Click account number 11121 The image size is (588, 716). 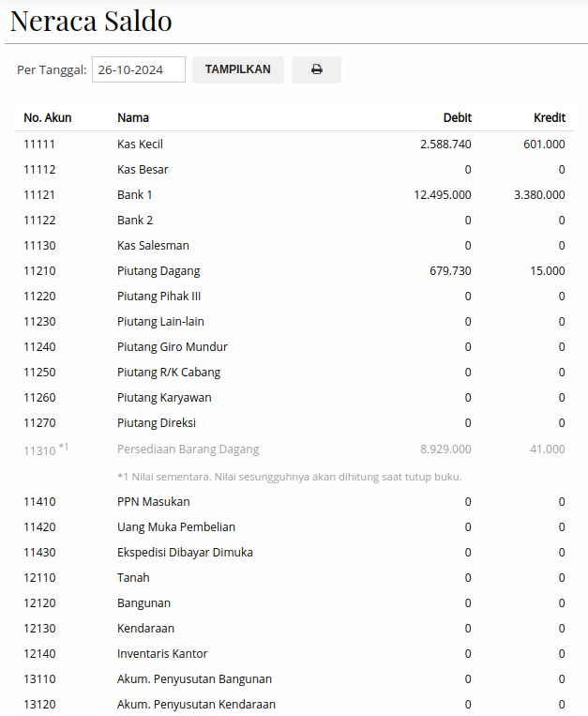39,194
